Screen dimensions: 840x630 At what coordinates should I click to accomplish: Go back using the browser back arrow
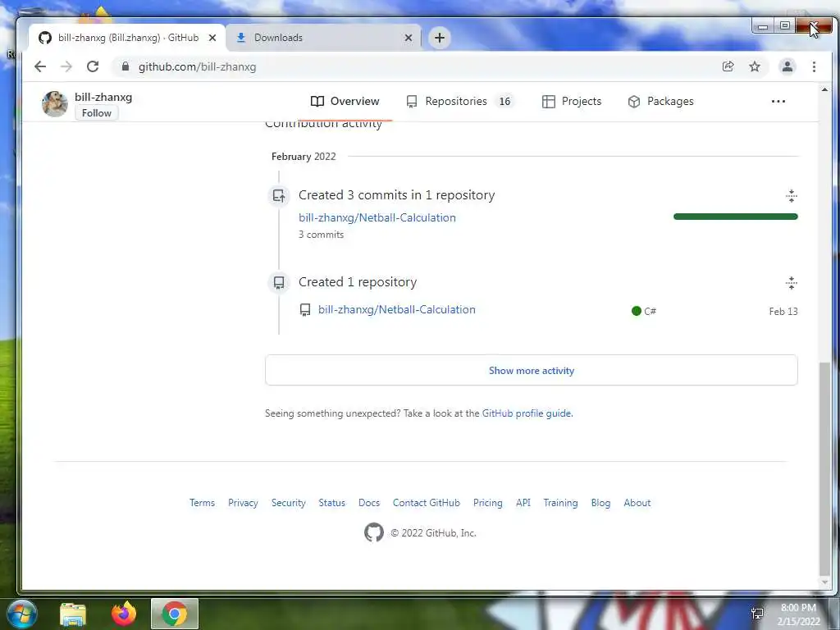tap(40, 66)
